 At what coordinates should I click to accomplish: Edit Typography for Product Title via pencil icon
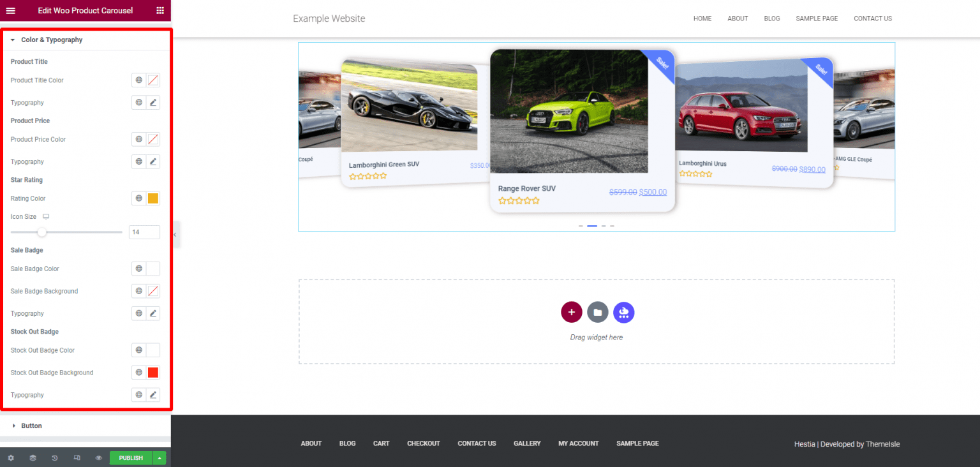point(153,102)
